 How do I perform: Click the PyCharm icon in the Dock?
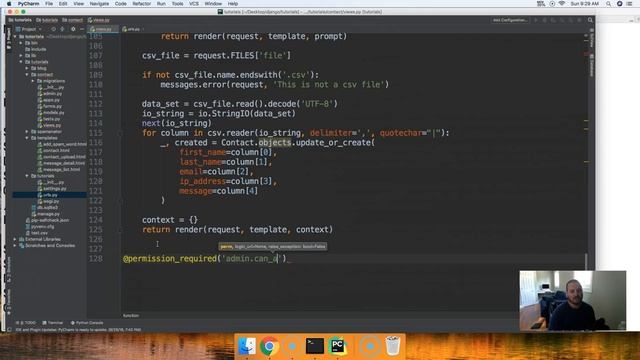(x=338, y=346)
